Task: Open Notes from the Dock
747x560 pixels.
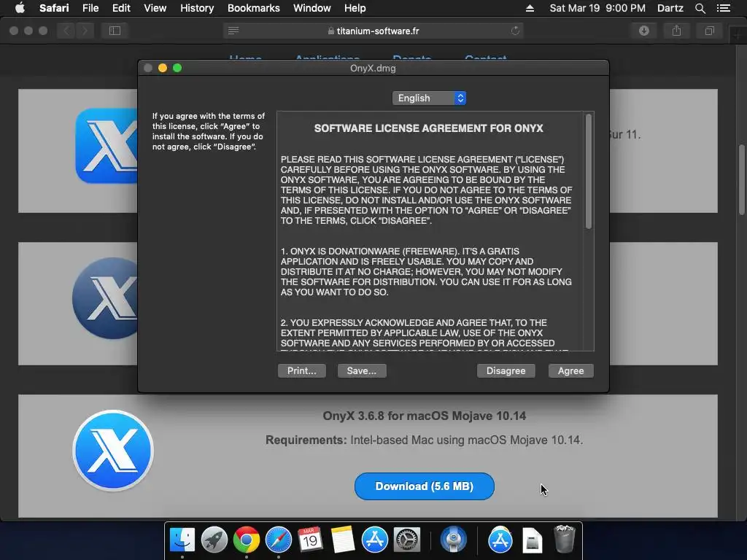Action: coord(343,540)
